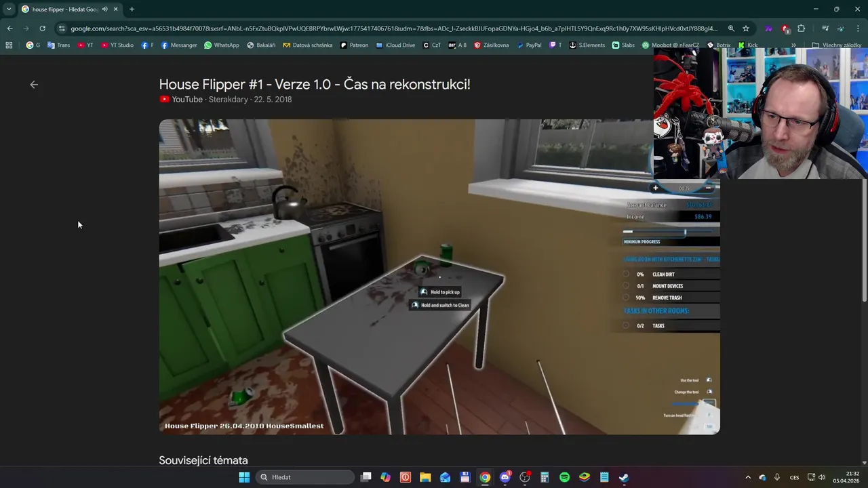Open site information icon in address bar
868x488 pixels.
click(x=62, y=28)
